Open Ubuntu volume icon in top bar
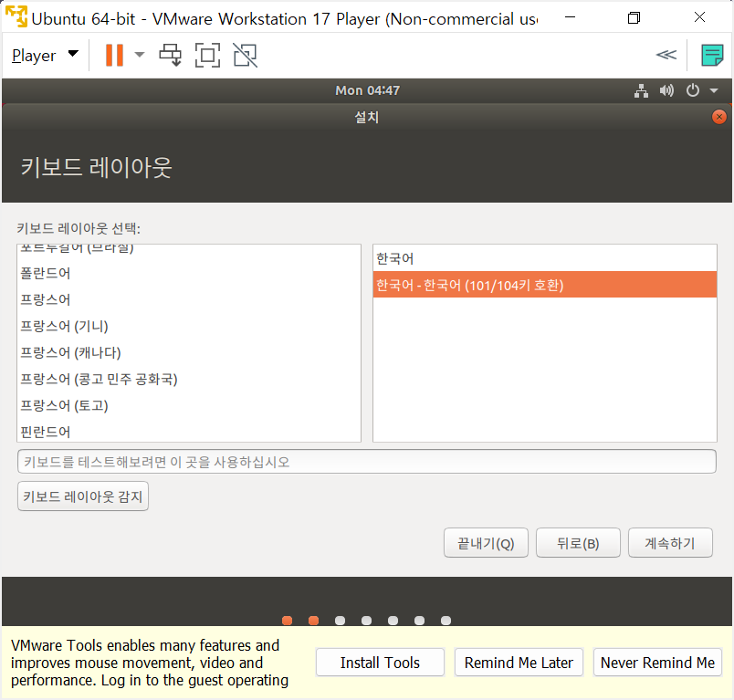The height and width of the screenshot is (700, 734). (666, 90)
